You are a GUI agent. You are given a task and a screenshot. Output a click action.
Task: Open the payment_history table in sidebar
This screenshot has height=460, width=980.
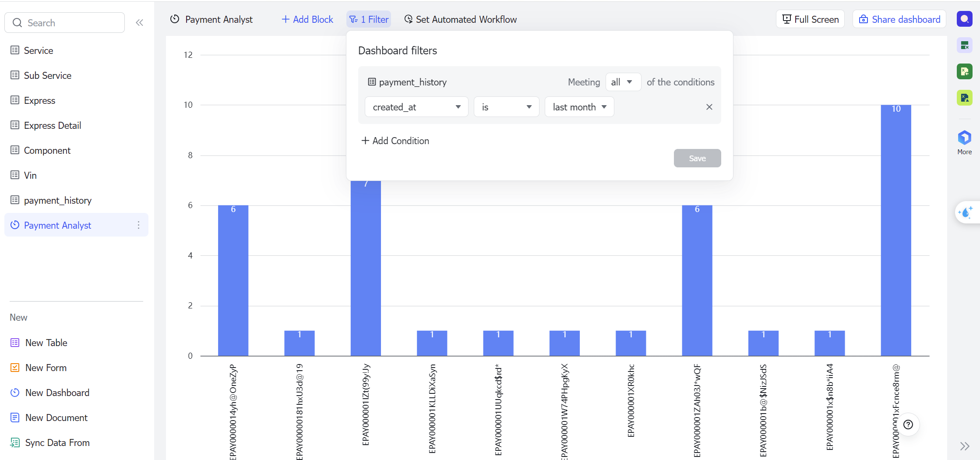coord(57,200)
